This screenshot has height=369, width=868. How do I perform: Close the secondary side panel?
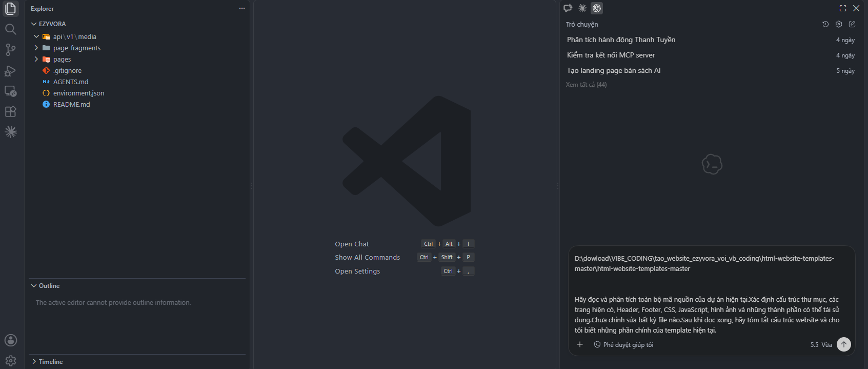(856, 8)
